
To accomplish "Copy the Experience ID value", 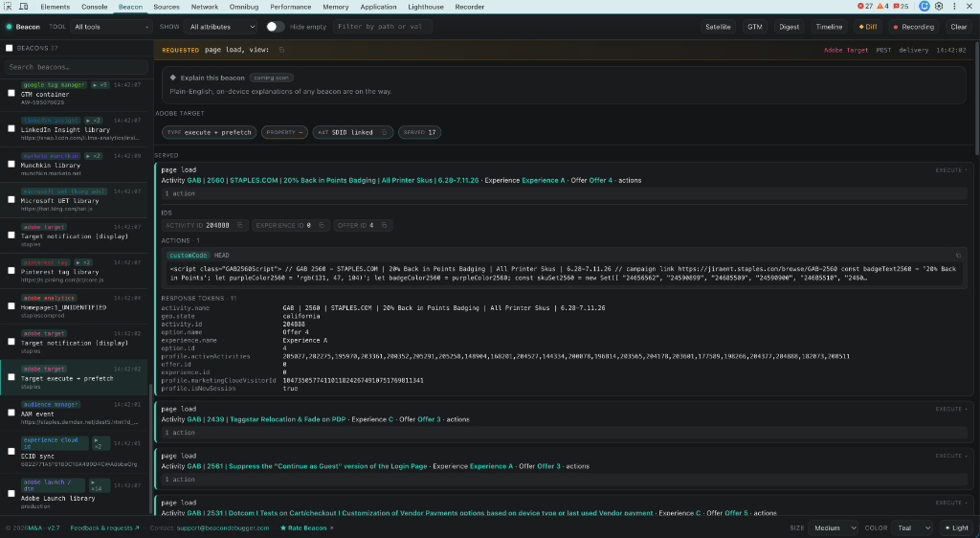I will (322, 226).
